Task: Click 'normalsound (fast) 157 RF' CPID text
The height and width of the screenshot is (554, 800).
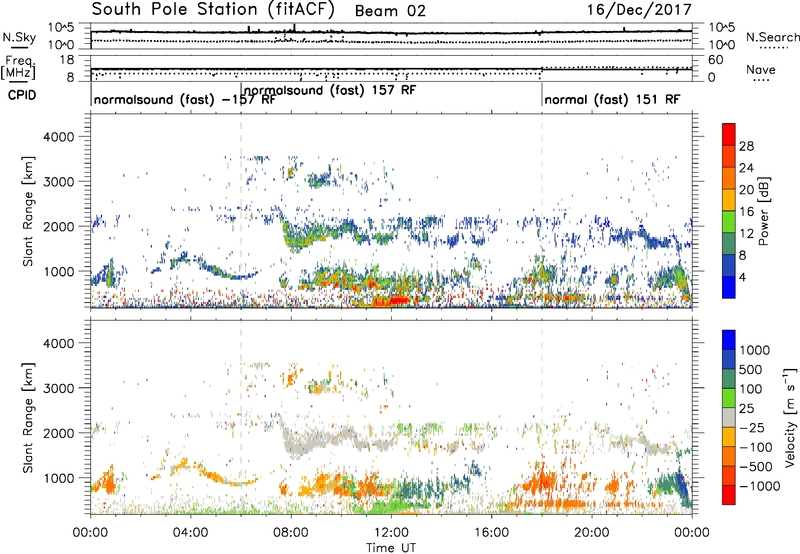Action: [x=330, y=90]
